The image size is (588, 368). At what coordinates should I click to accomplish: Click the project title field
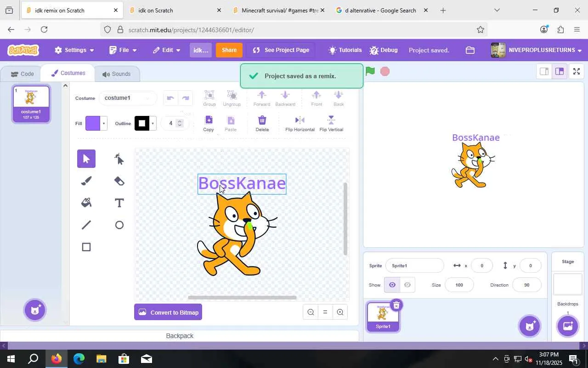[201, 50]
